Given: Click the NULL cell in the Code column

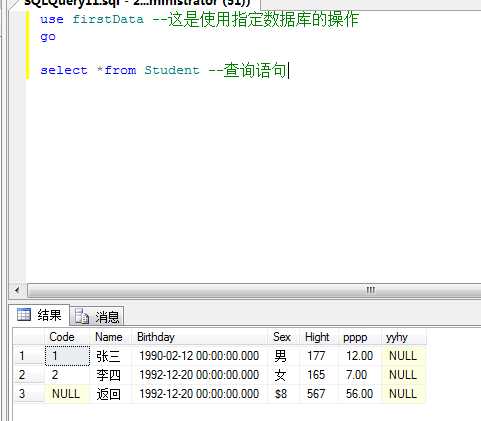Looking at the screenshot, I should [67, 394].
